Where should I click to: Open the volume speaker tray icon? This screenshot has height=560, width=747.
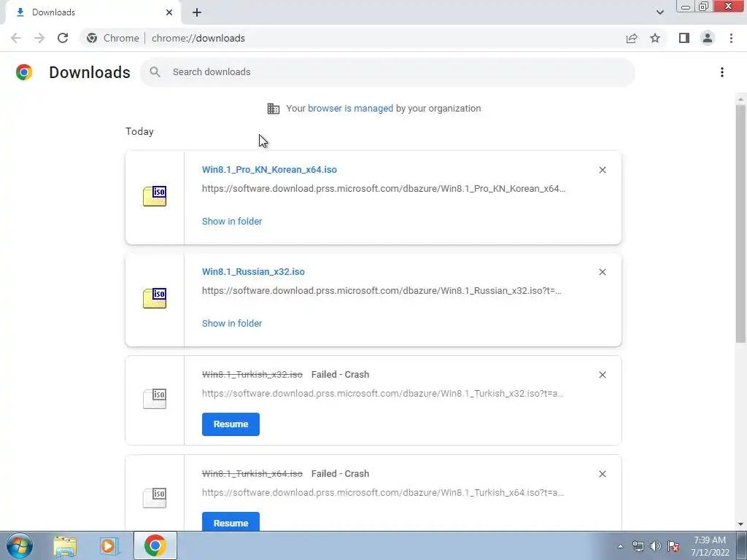pos(656,546)
